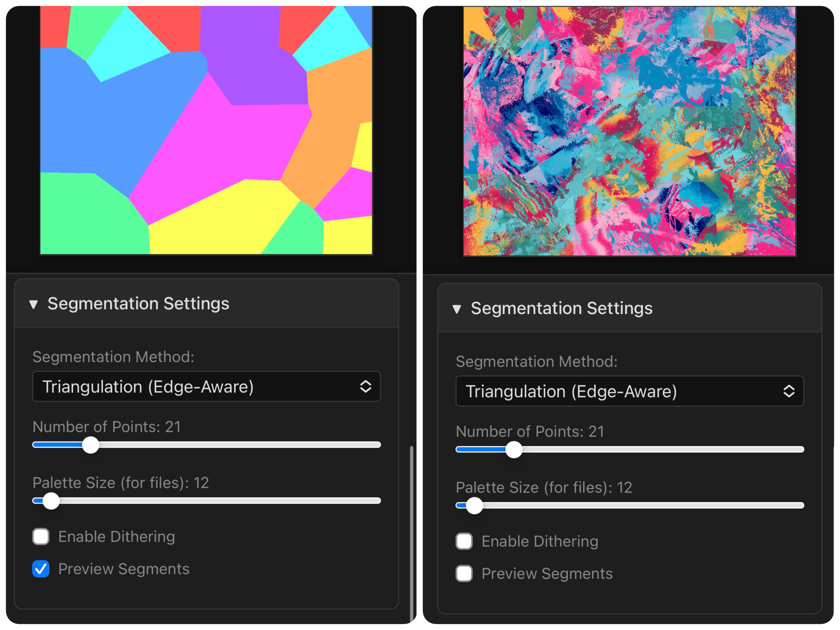The height and width of the screenshot is (630, 840).
Task: Click left dropdown's up-down chevron icon
Action: (365, 387)
